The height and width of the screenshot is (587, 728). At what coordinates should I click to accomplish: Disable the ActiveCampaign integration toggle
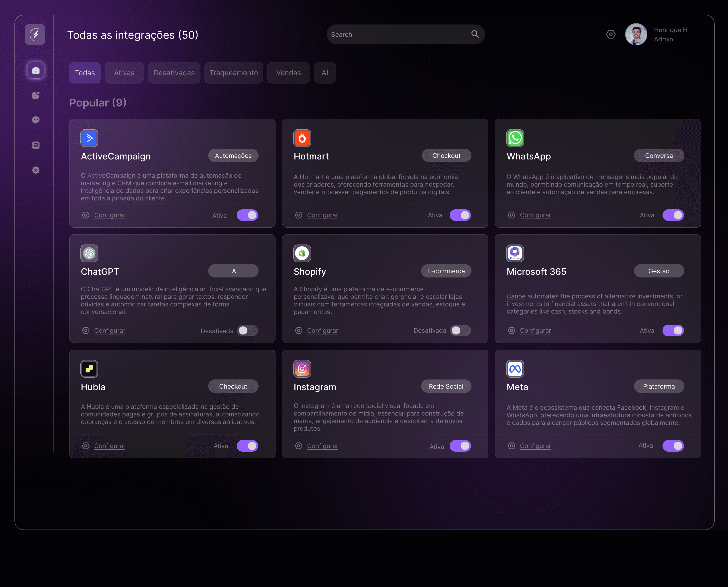pos(247,215)
